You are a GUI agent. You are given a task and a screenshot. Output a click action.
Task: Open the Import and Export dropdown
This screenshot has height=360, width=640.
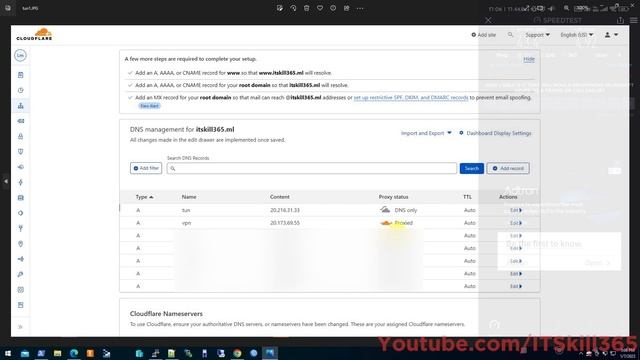click(426, 133)
